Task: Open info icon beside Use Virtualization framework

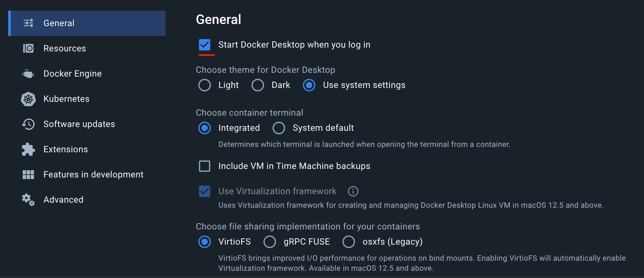Action: point(353,191)
